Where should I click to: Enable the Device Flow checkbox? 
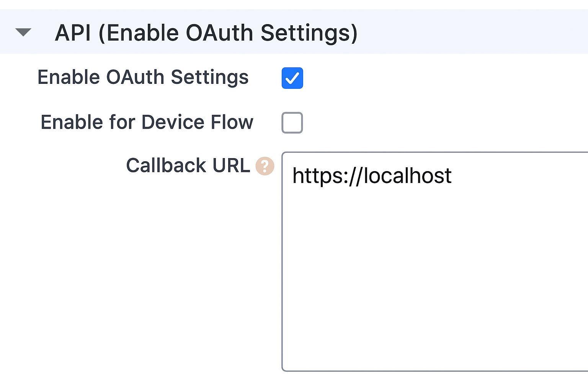coord(292,122)
